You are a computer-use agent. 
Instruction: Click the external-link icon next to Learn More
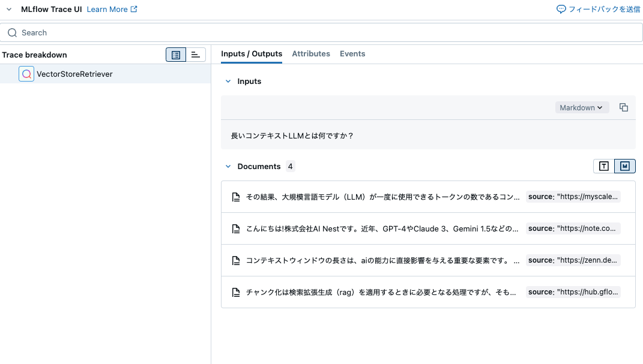click(x=133, y=9)
